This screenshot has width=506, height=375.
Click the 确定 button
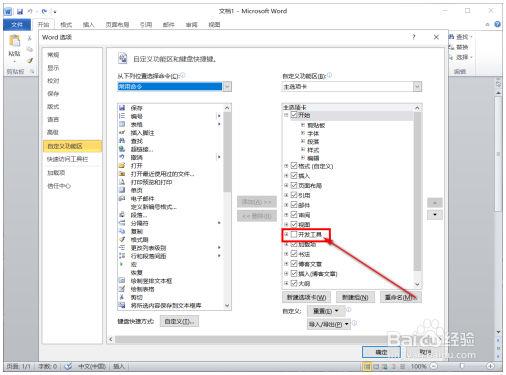(381, 352)
